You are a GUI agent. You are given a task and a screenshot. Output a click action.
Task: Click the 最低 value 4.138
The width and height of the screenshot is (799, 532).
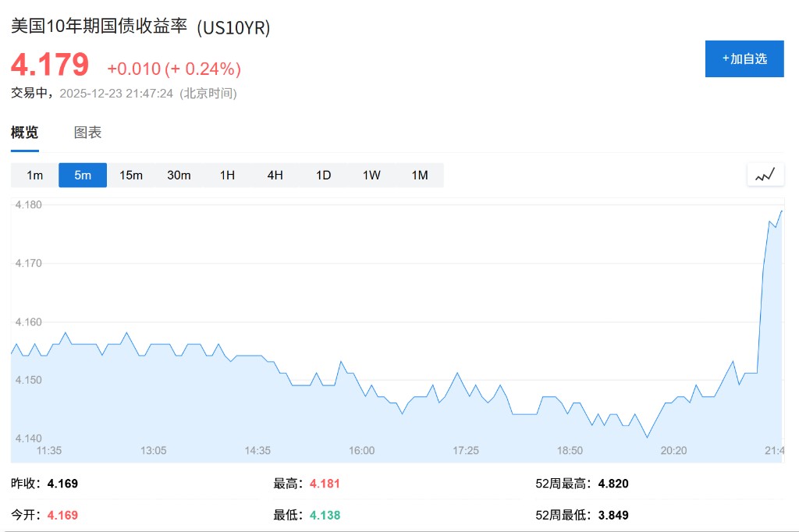[325, 515]
